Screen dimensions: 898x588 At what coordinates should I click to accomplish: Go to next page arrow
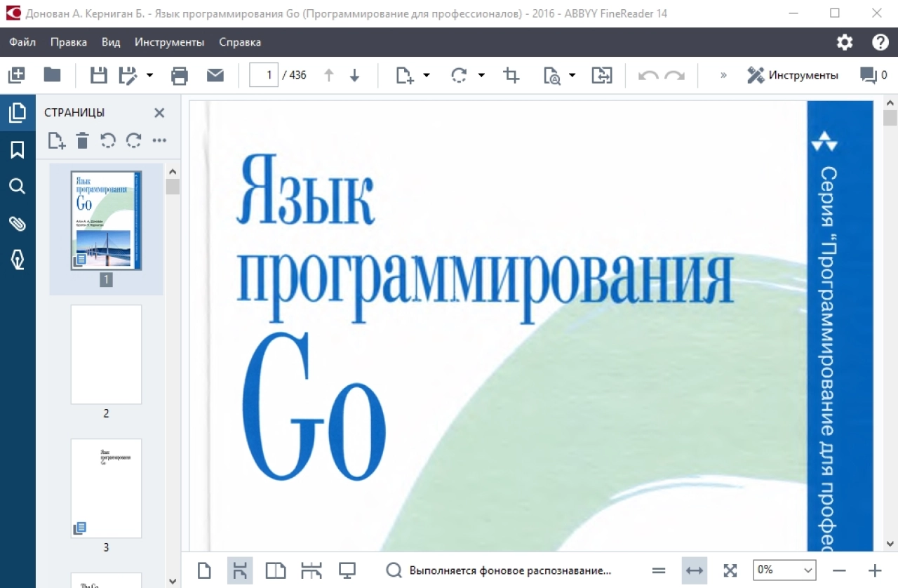(354, 75)
